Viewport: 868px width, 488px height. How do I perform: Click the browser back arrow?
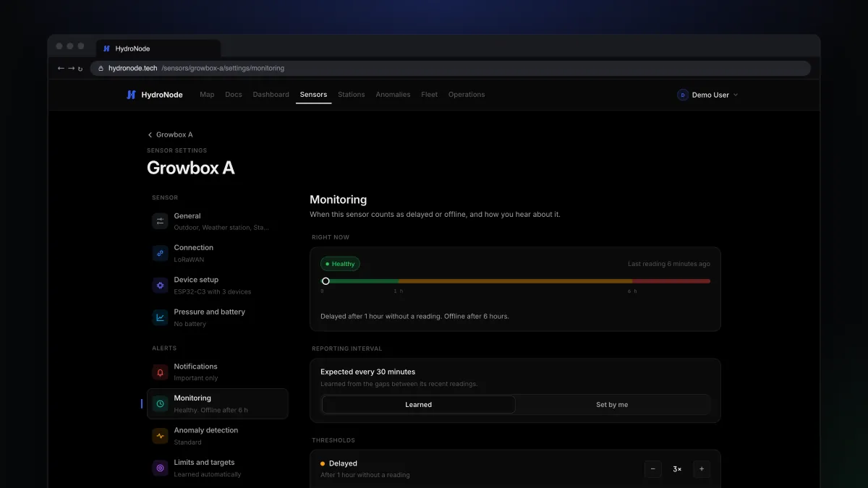[x=61, y=68]
